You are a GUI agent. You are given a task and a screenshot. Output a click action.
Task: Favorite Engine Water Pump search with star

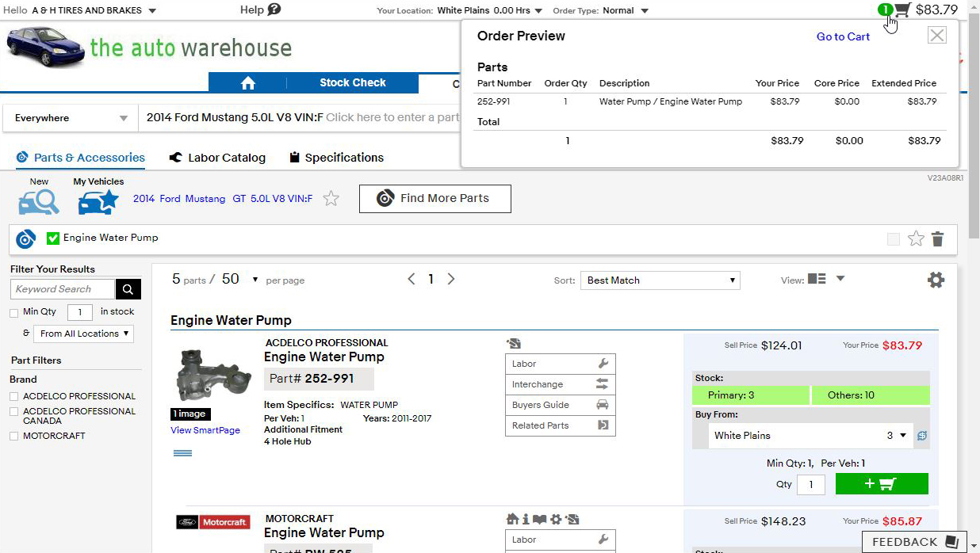[916, 238]
